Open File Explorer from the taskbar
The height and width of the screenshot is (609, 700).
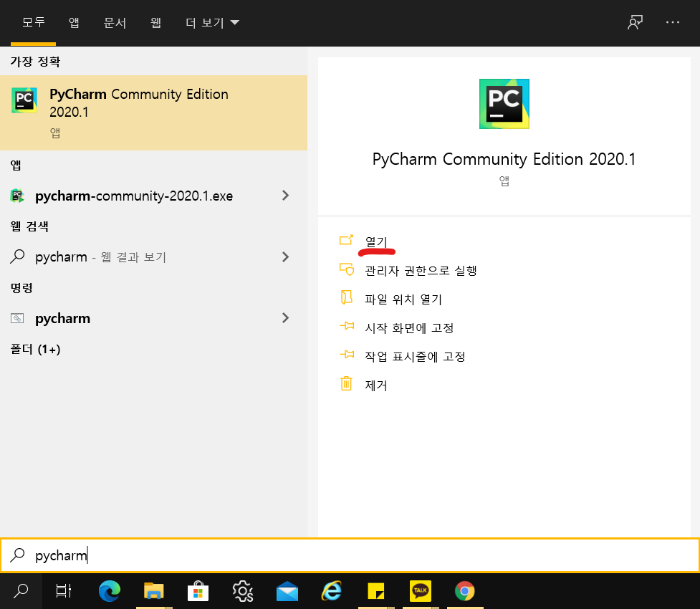tap(153, 591)
